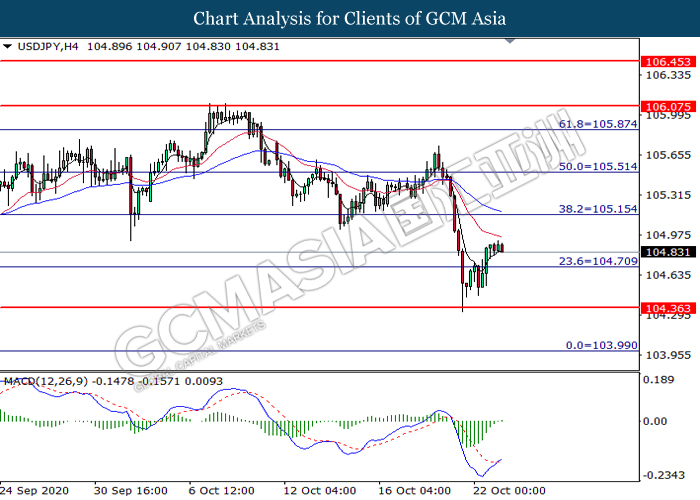Click the 12 Oct 04:00 time label
Screen dimensions: 700x500
[320, 491]
